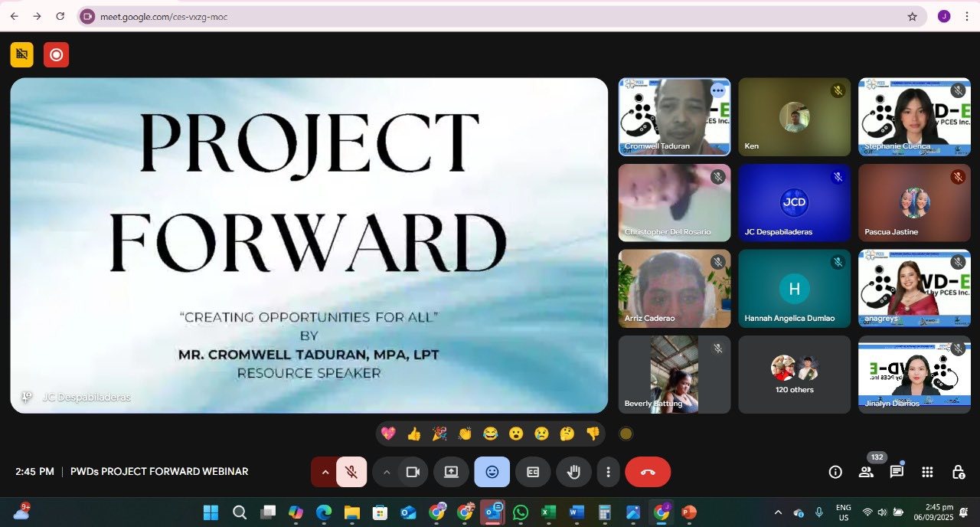
Task: Click the 120 others participants tile
Action: (x=794, y=375)
